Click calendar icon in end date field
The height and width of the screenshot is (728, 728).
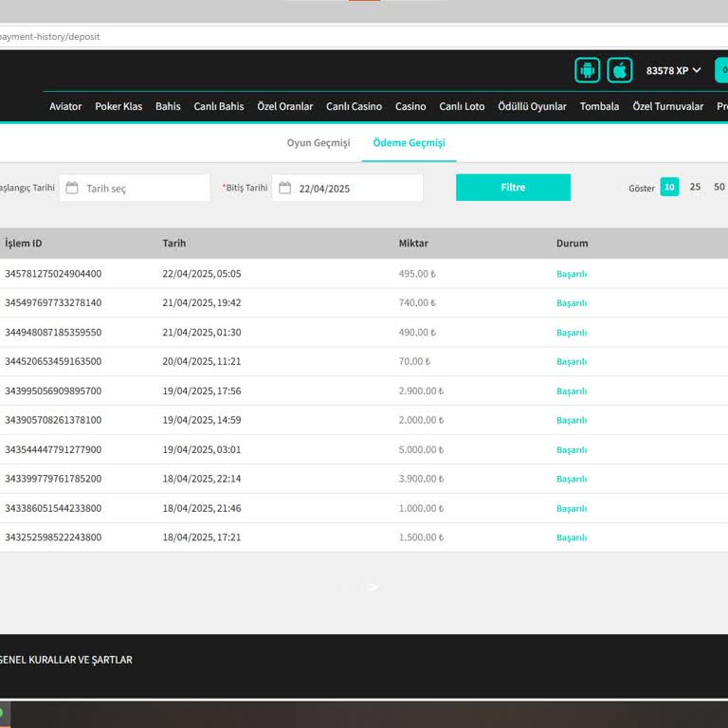(x=284, y=188)
